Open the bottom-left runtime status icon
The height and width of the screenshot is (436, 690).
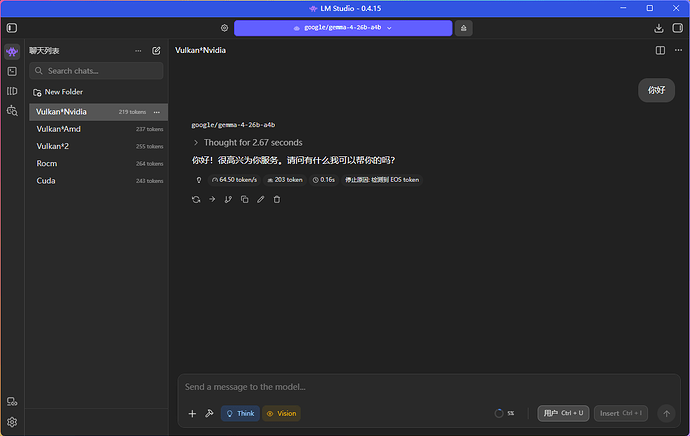pos(12,402)
